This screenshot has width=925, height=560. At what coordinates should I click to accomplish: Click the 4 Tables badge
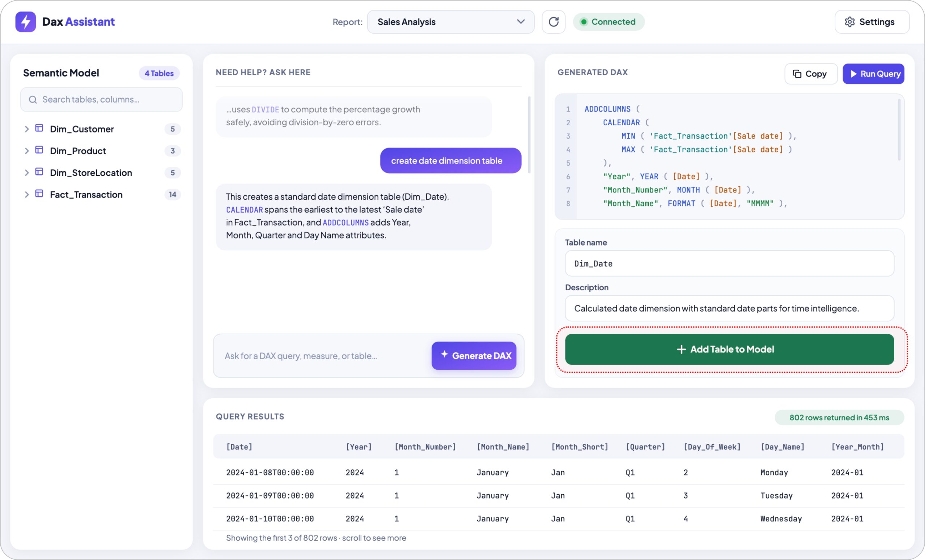click(x=159, y=74)
